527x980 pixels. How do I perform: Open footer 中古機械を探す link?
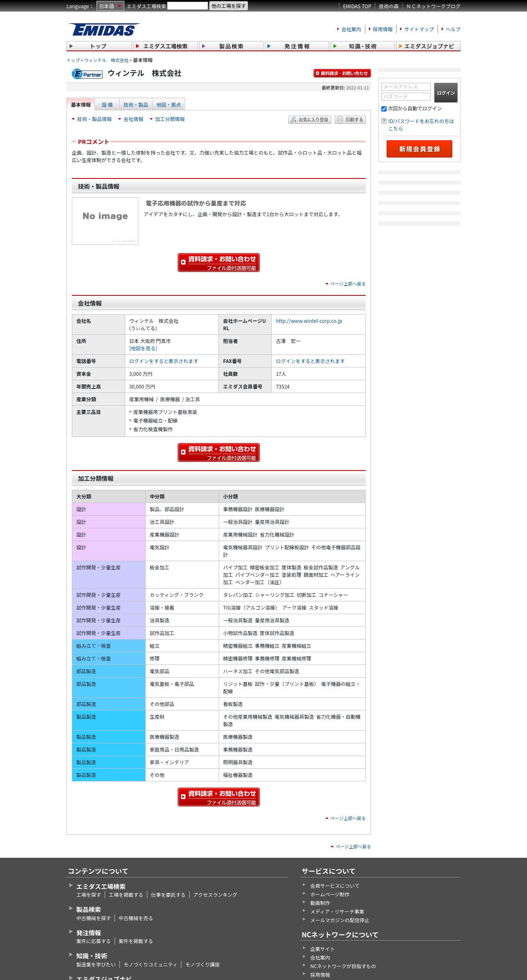(x=93, y=918)
